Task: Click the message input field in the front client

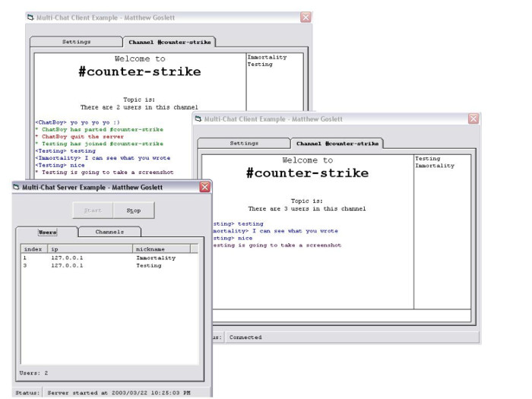Action: (x=334, y=315)
